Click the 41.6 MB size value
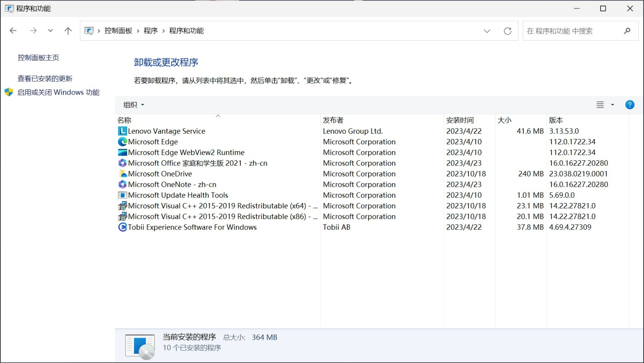Viewport: 644px width, 363px height. pos(530,131)
